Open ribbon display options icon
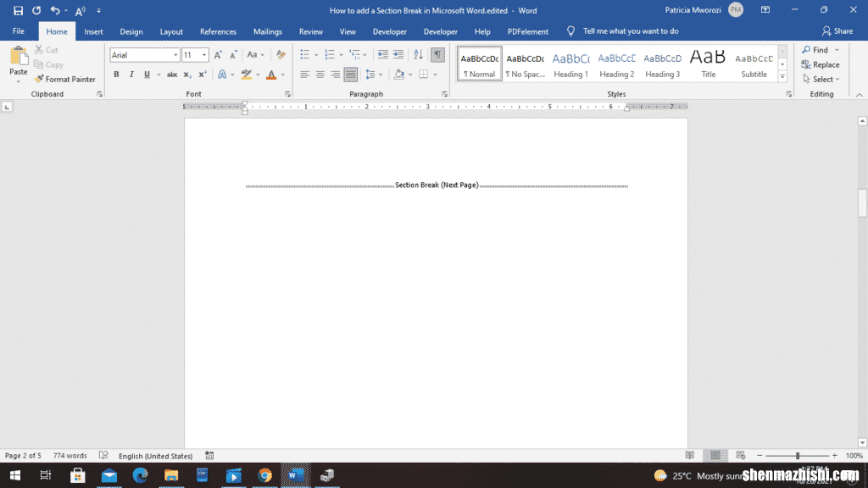The image size is (868, 488). [765, 10]
